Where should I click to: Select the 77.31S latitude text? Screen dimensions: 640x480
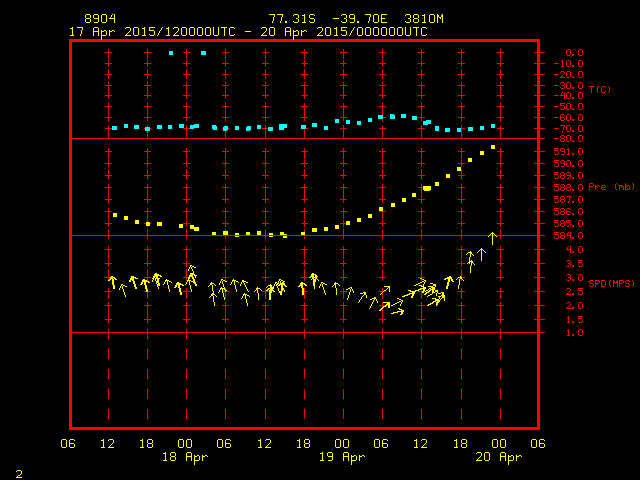[288, 19]
